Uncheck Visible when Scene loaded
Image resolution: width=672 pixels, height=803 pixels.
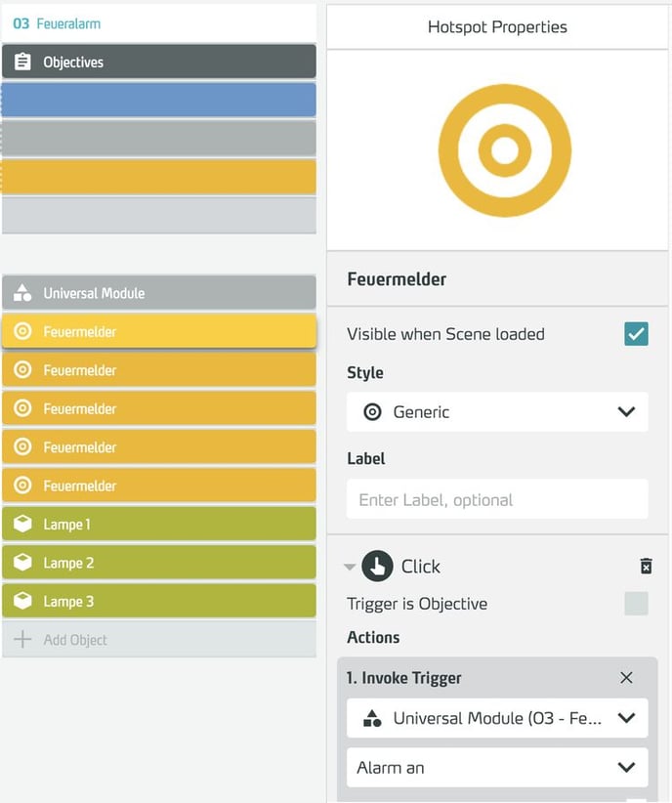coord(636,334)
